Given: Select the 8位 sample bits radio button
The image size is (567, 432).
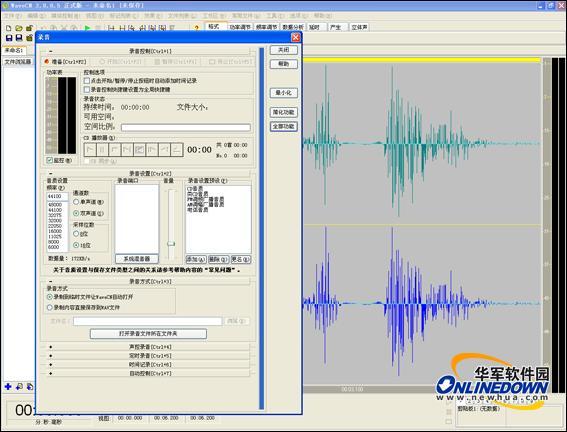Looking at the screenshot, I should tap(76, 234).
